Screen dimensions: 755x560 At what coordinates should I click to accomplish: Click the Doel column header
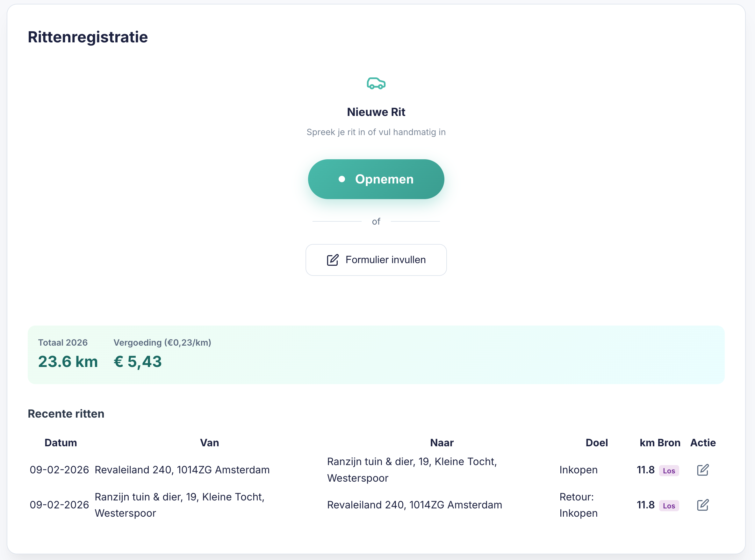pyautogui.click(x=596, y=443)
